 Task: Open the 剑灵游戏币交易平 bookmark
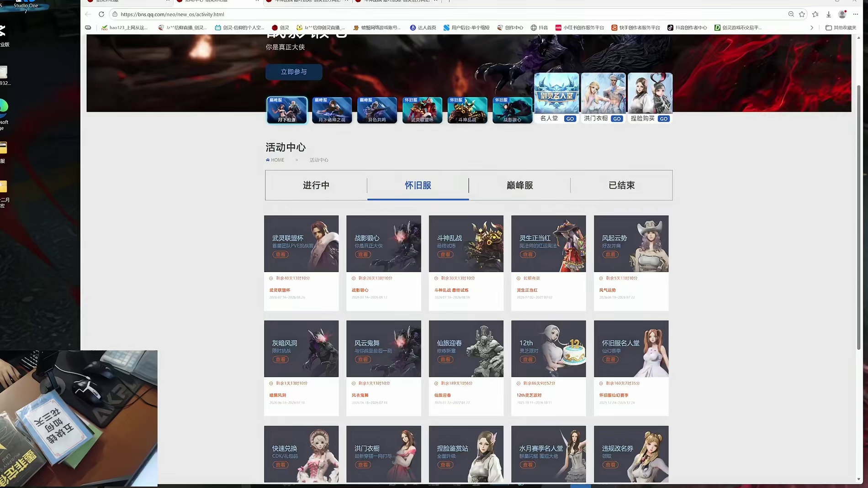(738, 27)
